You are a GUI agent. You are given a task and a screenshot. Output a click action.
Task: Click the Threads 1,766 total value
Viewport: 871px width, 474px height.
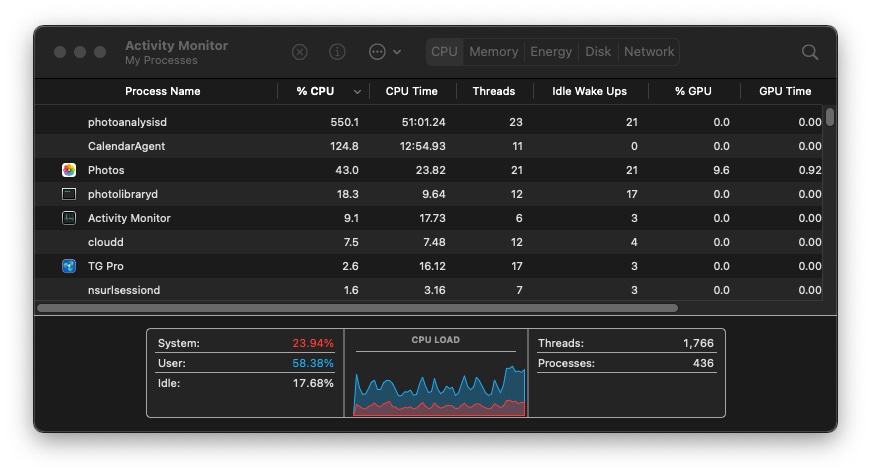(x=698, y=343)
